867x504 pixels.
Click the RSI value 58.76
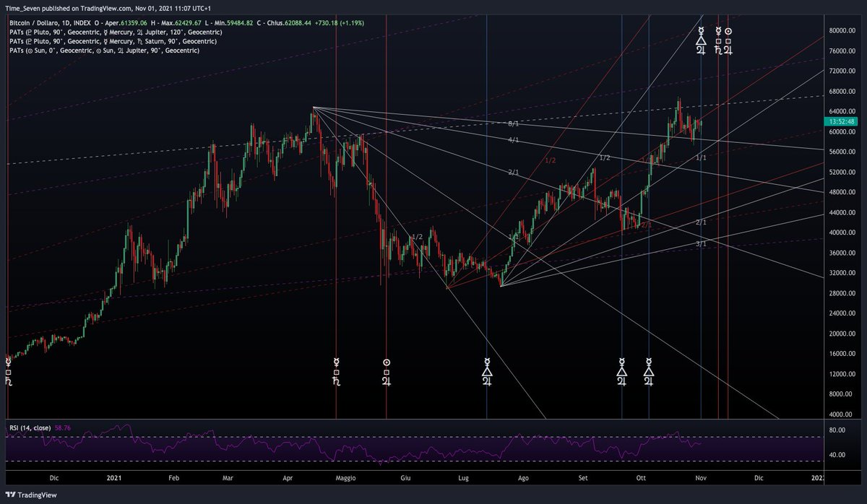pyautogui.click(x=63, y=427)
